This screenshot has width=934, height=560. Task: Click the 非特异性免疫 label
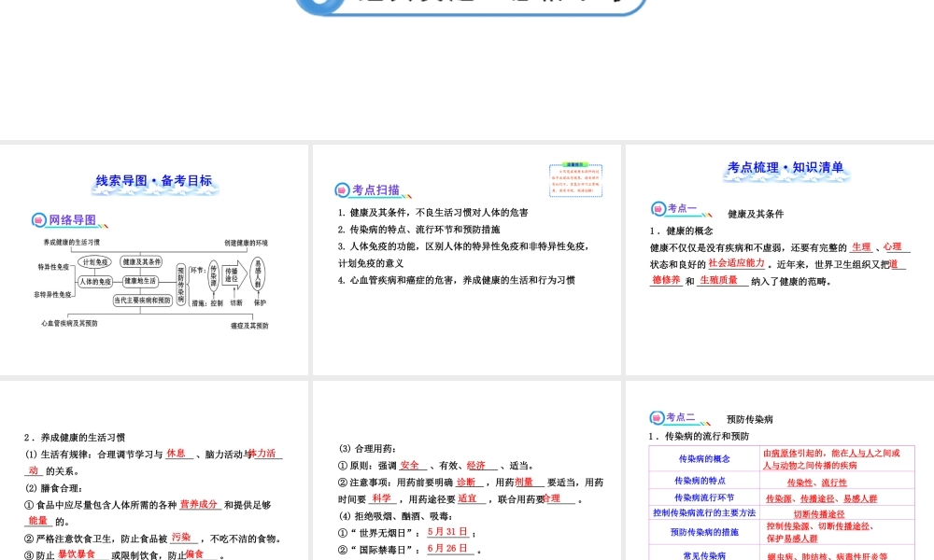pyautogui.click(x=53, y=295)
